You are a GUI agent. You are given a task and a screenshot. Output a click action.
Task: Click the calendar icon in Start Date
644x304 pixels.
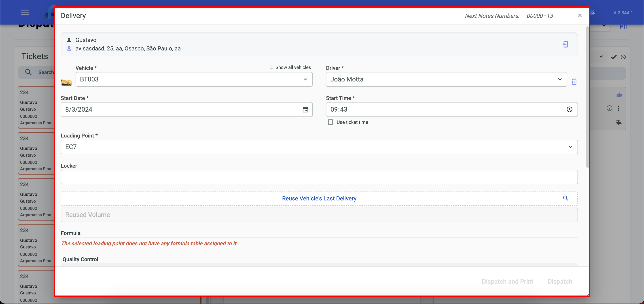point(305,109)
